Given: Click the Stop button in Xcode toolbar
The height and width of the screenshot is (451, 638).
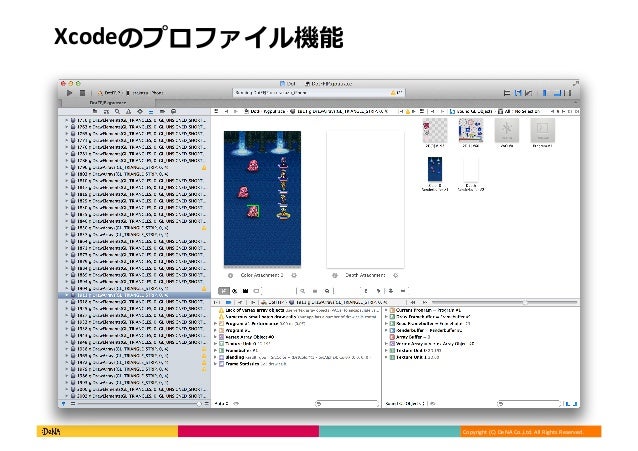Looking at the screenshot, I should click(x=82, y=93).
